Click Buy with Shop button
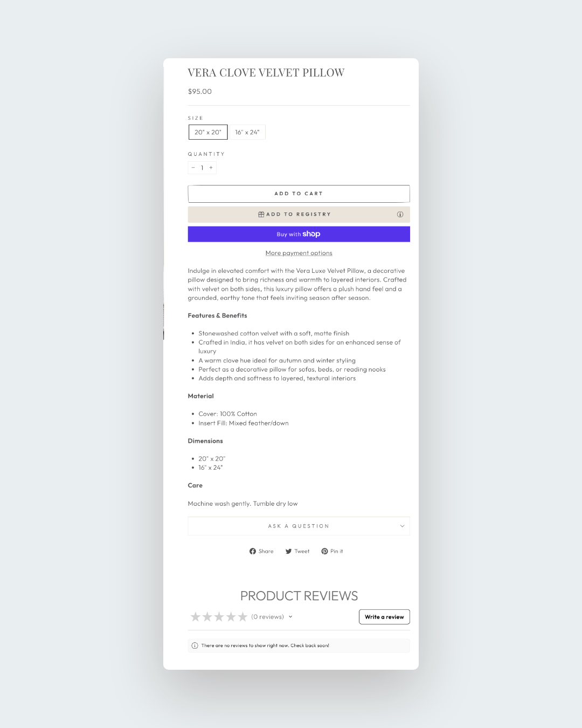582x728 pixels. coord(299,234)
